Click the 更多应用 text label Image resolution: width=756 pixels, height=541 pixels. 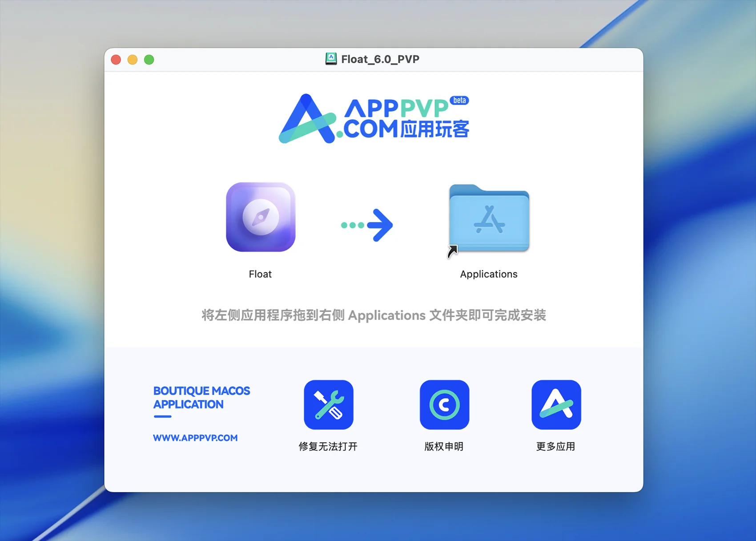[x=555, y=446]
